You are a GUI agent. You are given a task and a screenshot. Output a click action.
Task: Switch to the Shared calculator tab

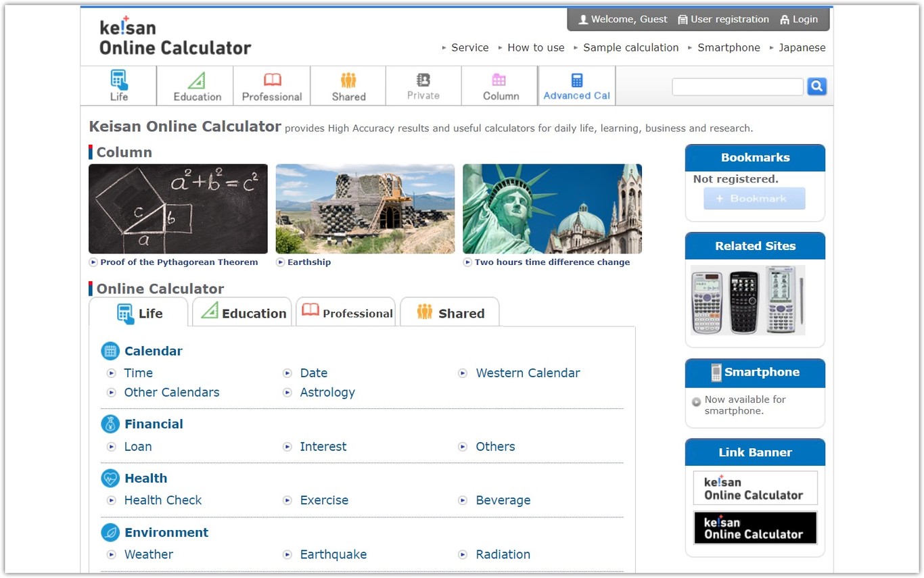pyautogui.click(x=450, y=312)
